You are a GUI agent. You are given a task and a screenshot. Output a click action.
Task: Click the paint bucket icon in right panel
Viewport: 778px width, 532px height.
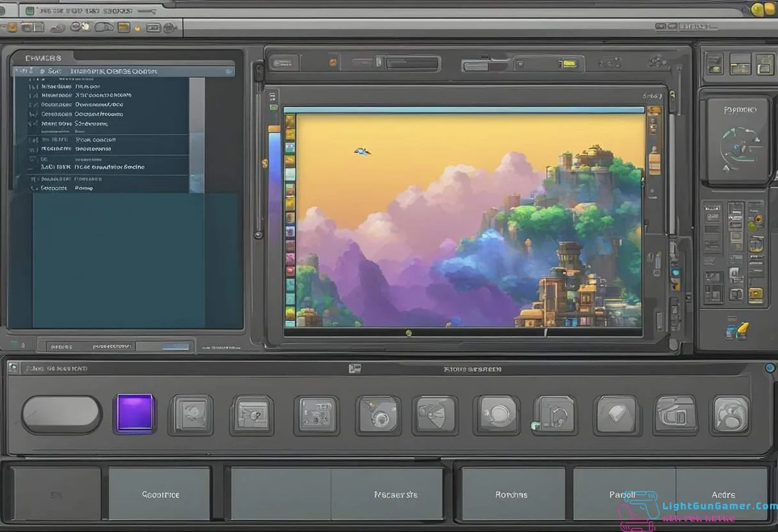point(737,330)
